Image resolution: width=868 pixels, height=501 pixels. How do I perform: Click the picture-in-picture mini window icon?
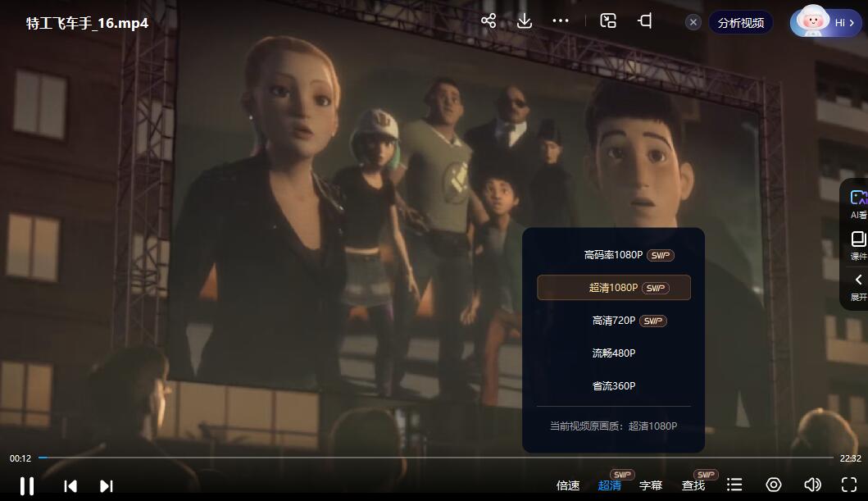pos(608,21)
